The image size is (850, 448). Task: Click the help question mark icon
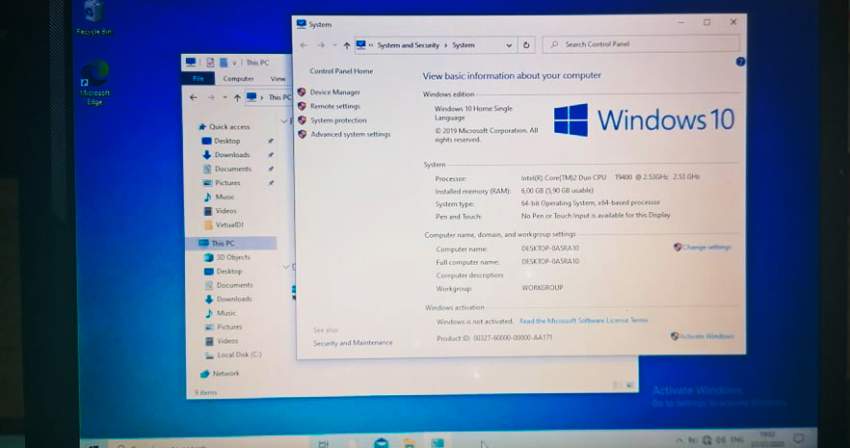pos(740,62)
